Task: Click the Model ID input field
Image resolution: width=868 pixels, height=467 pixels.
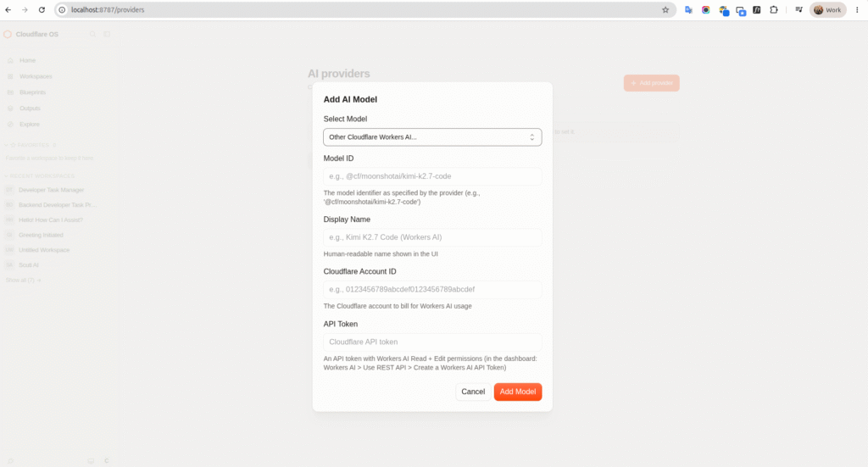Action: click(x=432, y=176)
